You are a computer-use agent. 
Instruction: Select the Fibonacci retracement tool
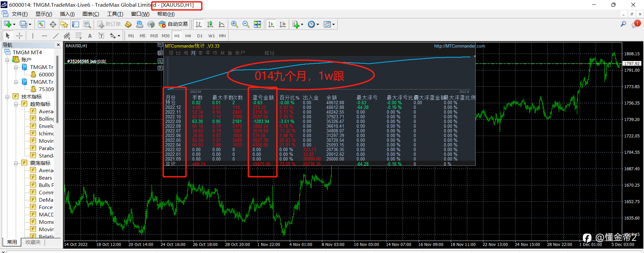[x=78, y=36]
